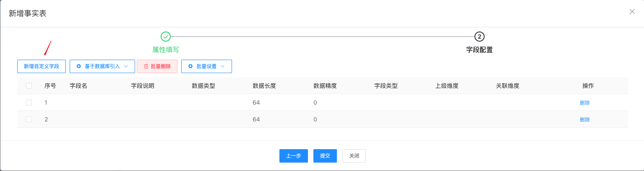Click the 序号 column header

click(x=50, y=86)
